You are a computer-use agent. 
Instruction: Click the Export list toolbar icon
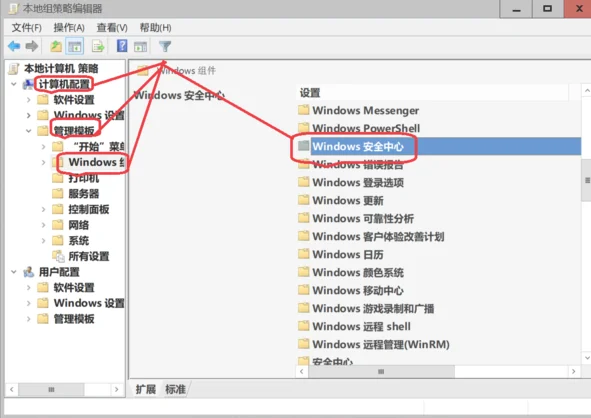point(98,46)
